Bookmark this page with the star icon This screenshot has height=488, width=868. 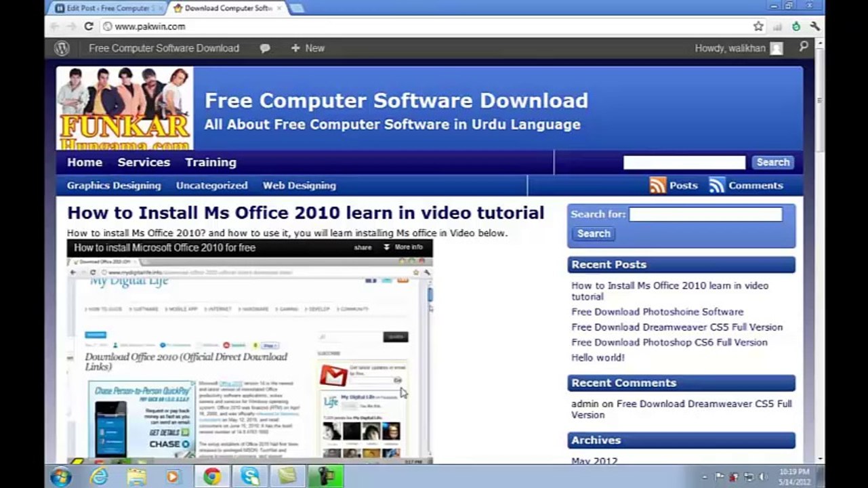click(x=758, y=26)
